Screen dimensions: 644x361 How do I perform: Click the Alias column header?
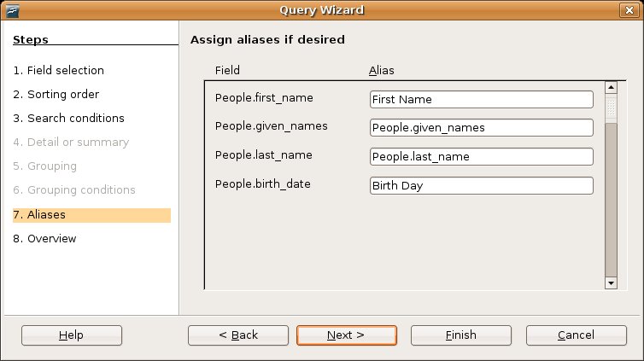[381, 71]
